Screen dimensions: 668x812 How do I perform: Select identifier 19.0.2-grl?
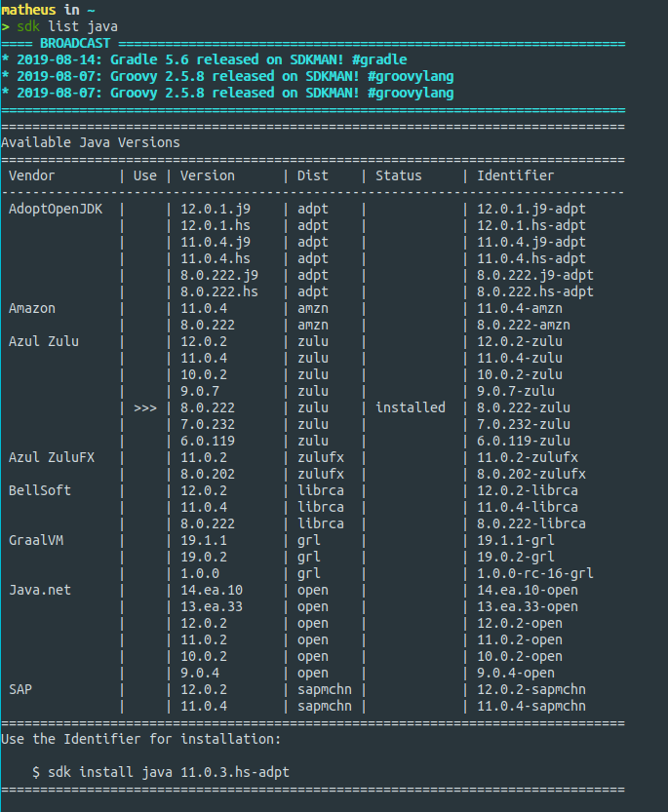coord(516,557)
